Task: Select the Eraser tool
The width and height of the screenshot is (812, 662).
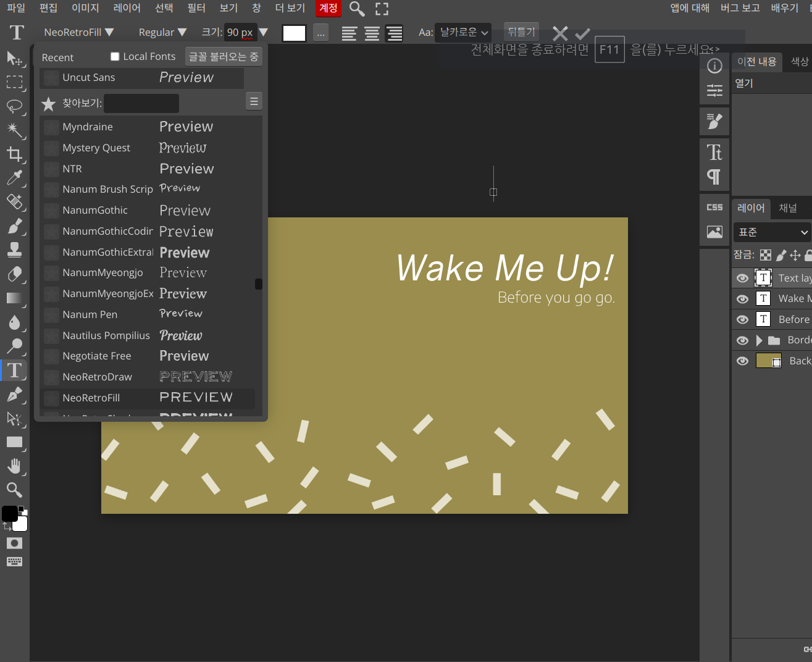Action: tap(14, 274)
